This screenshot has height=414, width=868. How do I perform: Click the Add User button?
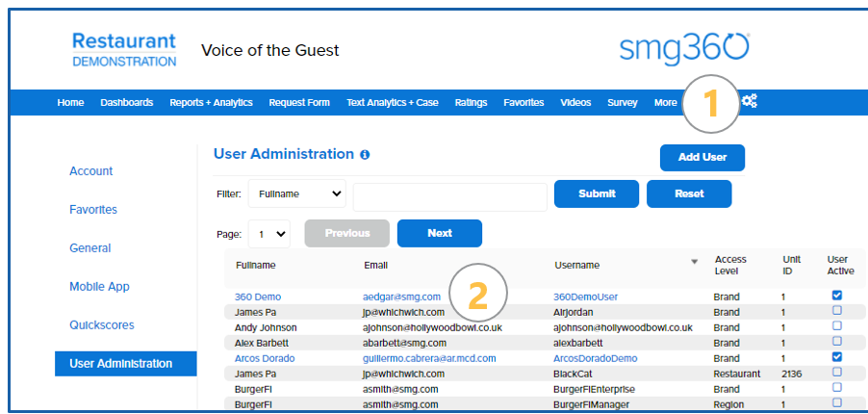[x=702, y=157]
